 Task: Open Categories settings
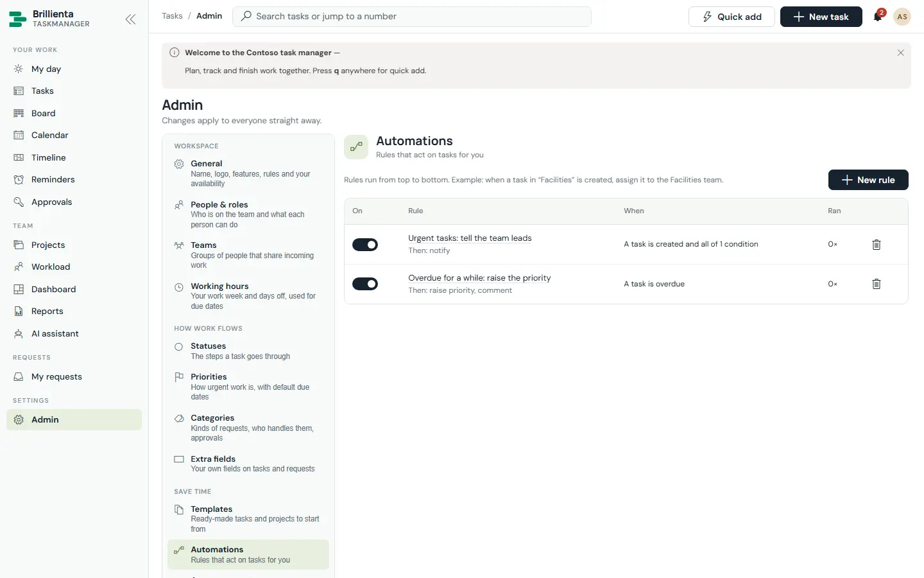click(248, 428)
